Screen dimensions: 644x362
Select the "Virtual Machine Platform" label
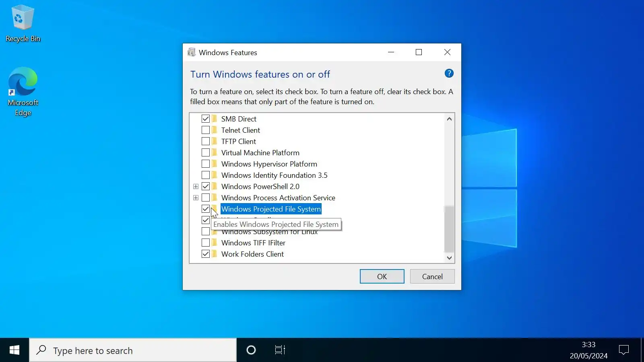click(x=260, y=152)
